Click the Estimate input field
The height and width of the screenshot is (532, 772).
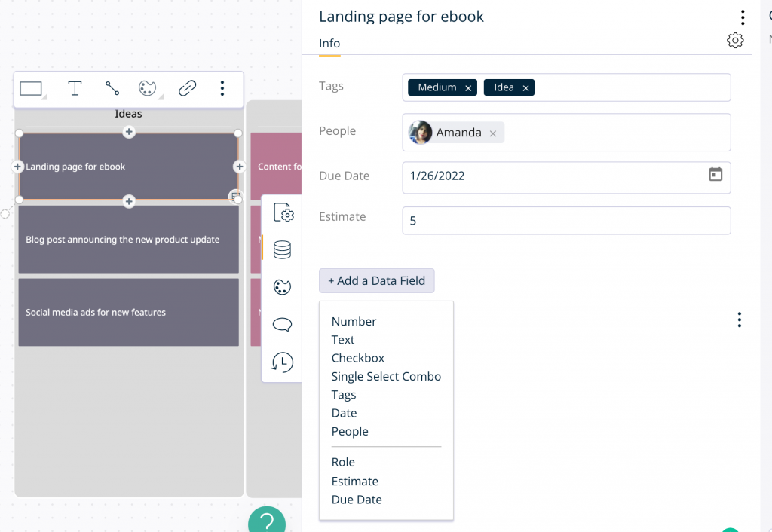(x=565, y=221)
